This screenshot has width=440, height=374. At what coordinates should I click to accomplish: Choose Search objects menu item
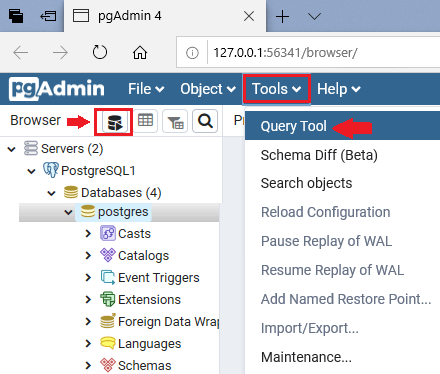click(x=342, y=183)
